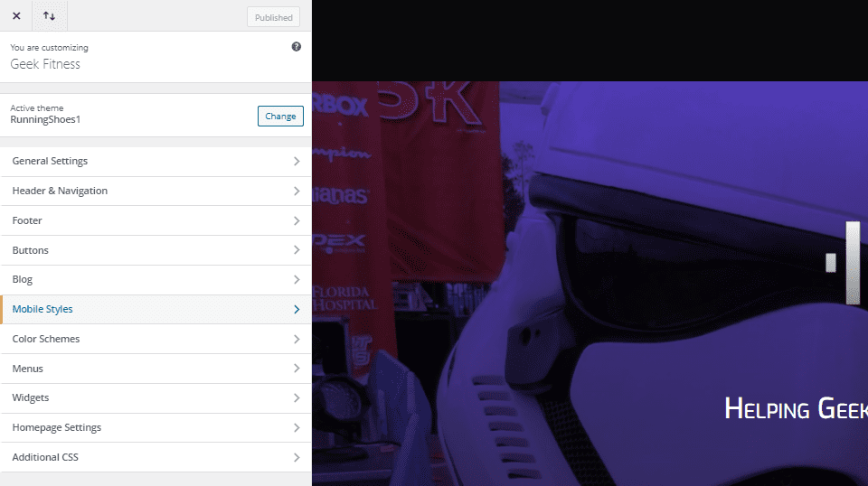This screenshot has height=486, width=868.
Task: Open the Menus panel
Action: pyautogui.click(x=156, y=369)
